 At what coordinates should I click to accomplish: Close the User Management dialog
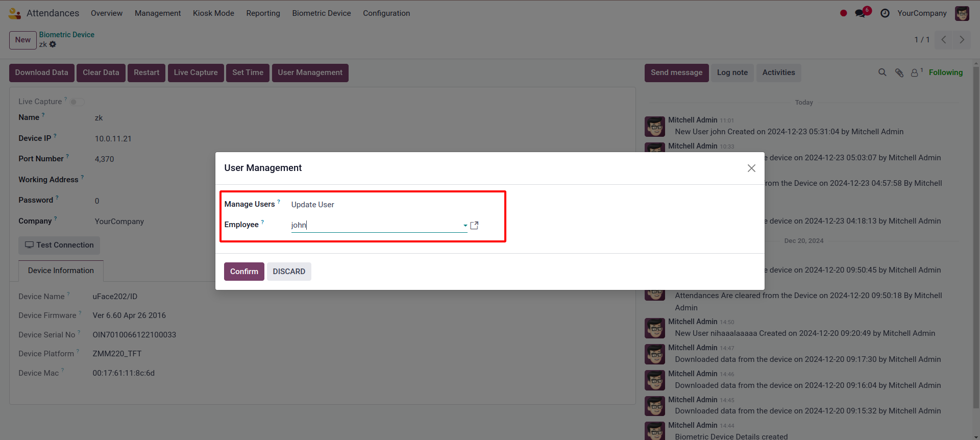pos(751,168)
